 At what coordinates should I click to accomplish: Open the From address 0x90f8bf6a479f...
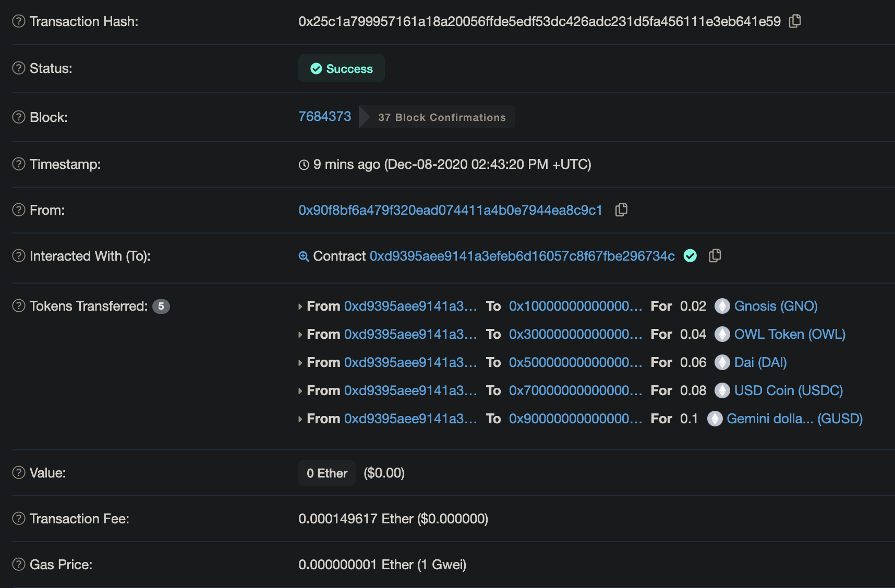point(450,210)
